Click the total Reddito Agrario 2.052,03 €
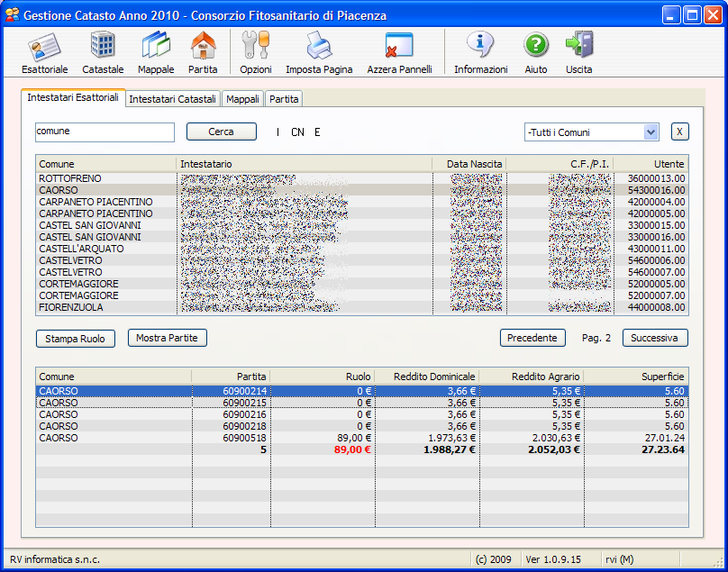Viewport: 728px width, 572px height. (x=554, y=449)
